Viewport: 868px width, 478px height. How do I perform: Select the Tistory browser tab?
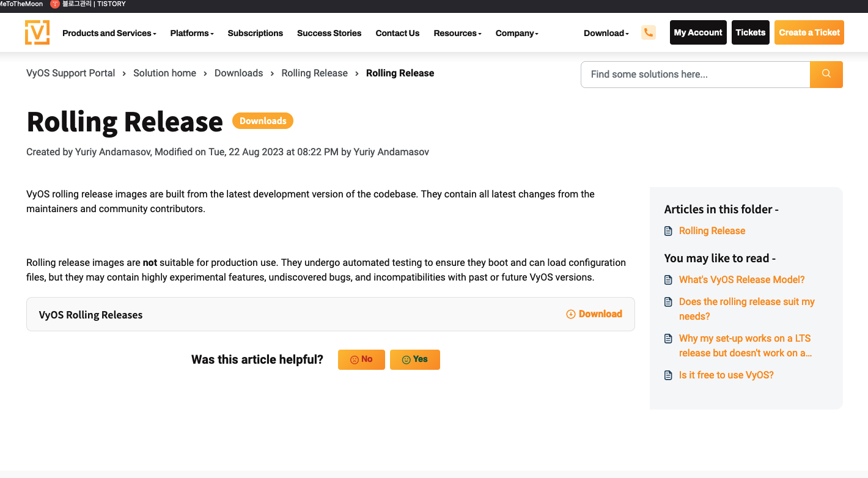[x=88, y=4]
